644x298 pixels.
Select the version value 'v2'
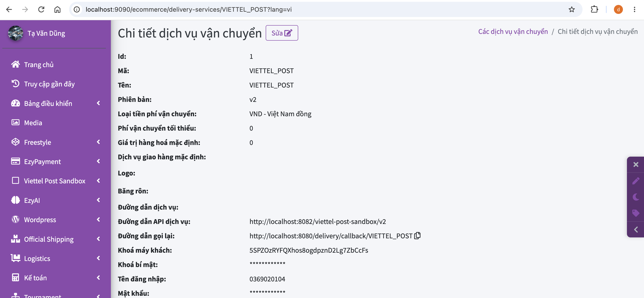click(x=253, y=99)
